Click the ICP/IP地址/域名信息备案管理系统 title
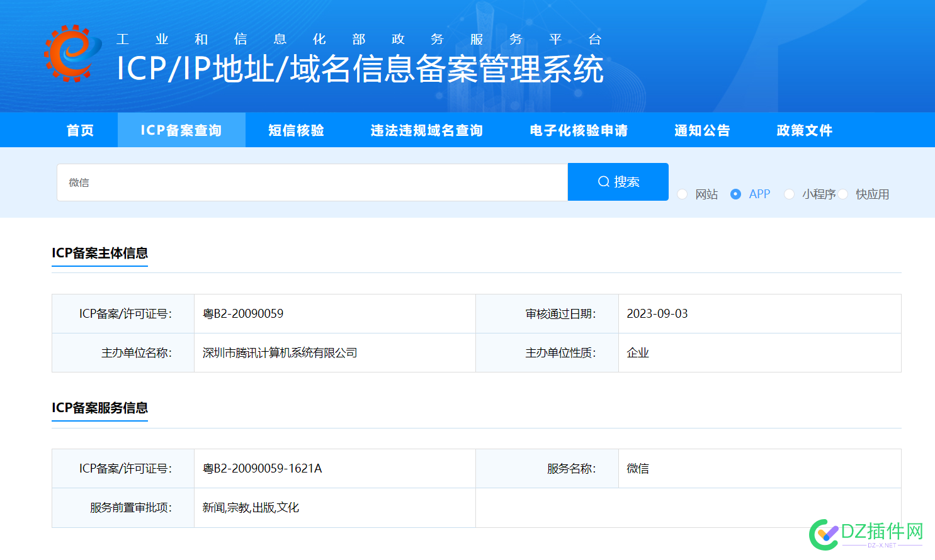This screenshot has width=935, height=560. pos(360,69)
